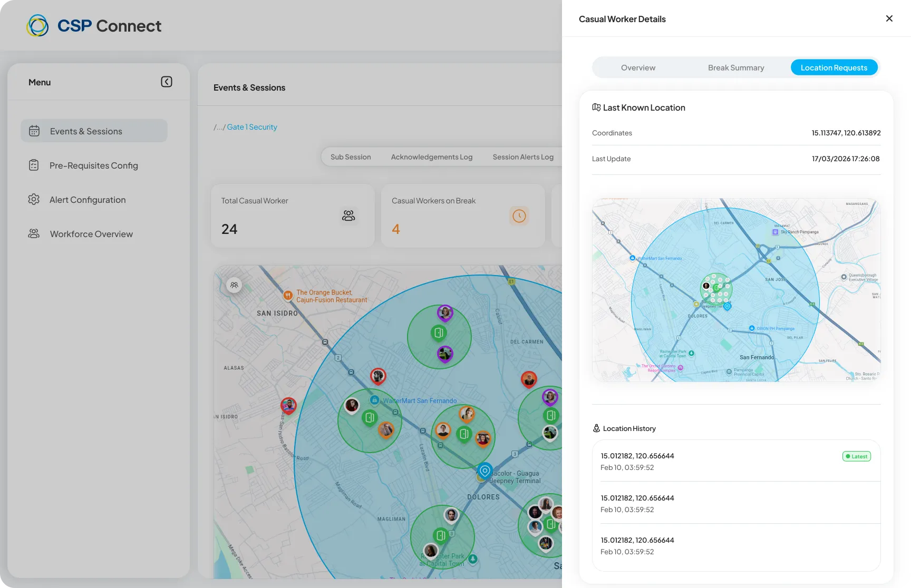Viewport: 911px width, 588px height.
Task: Click the Total Casual Worker count 24
Action: point(229,229)
